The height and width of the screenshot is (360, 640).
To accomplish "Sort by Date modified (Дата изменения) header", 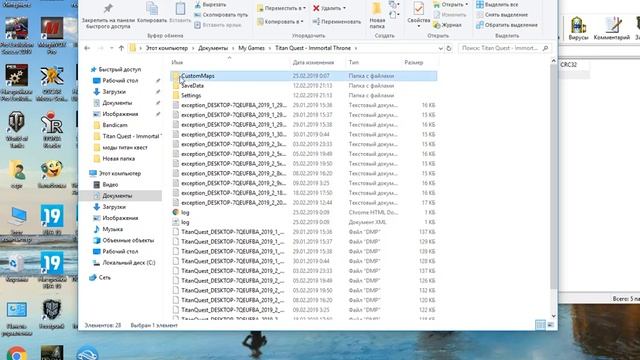I will [313, 62].
